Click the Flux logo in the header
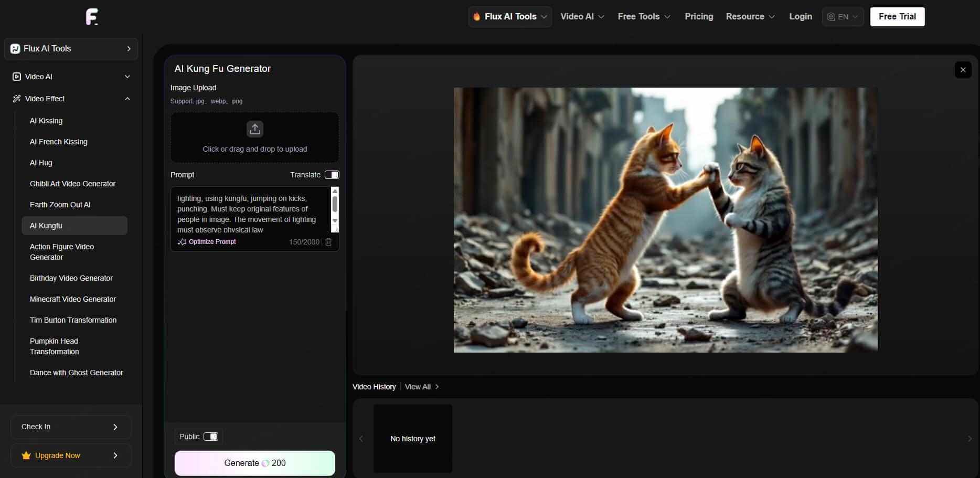 pyautogui.click(x=92, y=17)
